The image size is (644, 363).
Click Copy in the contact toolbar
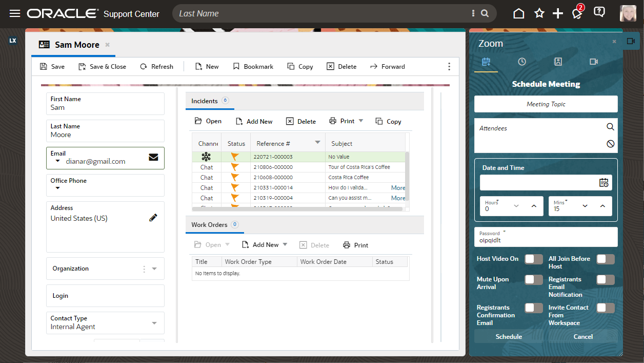pos(300,66)
